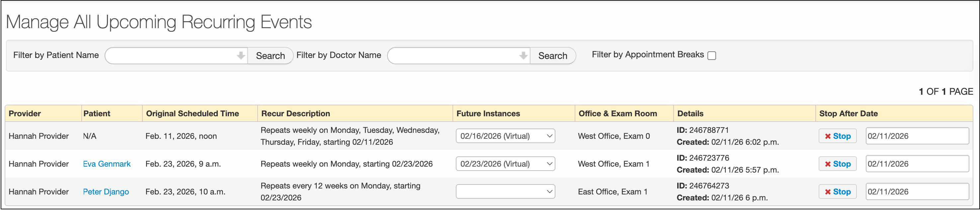
Task: Click the Filter by Doctor Name input field
Action: (453, 56)
